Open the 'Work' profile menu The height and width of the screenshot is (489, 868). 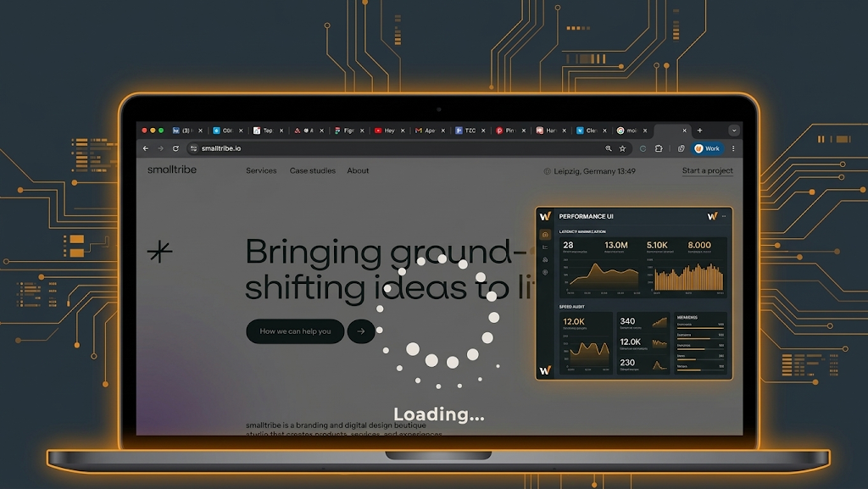(708, 148)
